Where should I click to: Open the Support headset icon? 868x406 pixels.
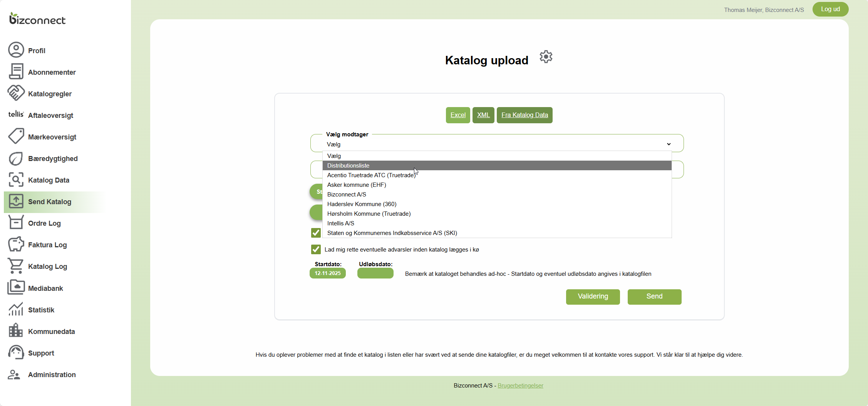(16, 352)
